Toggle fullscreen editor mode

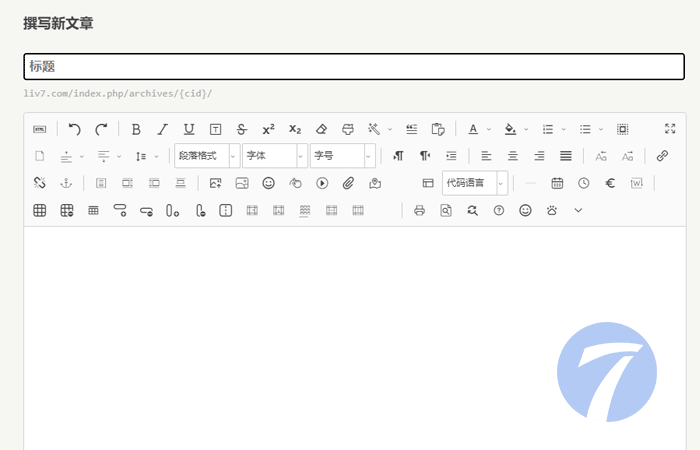[x=670, y=129]
